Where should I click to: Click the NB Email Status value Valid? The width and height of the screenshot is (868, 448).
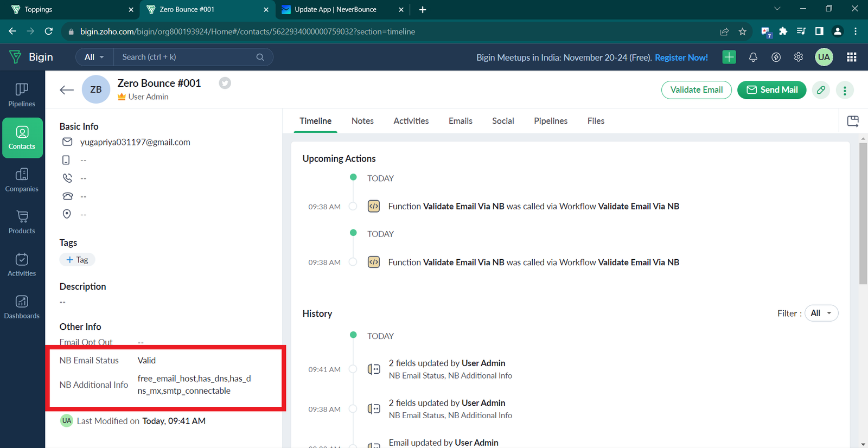(x=146, y=360)
